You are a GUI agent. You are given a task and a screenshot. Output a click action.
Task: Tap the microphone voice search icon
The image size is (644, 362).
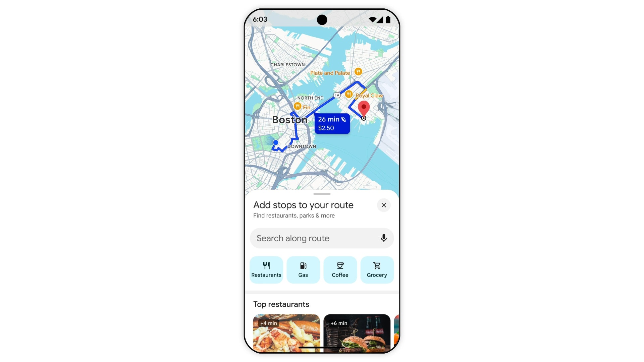(383, 238)
